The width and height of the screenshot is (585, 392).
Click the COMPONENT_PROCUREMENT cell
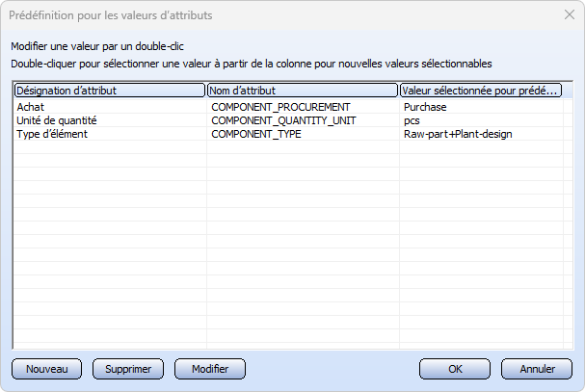tap(280, 107)
